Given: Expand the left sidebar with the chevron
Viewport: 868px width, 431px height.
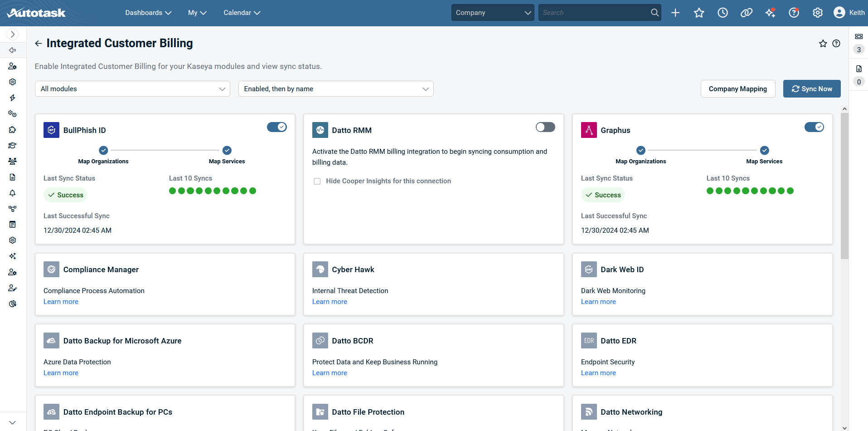Looking at the screenshot, I should point(13,34).
